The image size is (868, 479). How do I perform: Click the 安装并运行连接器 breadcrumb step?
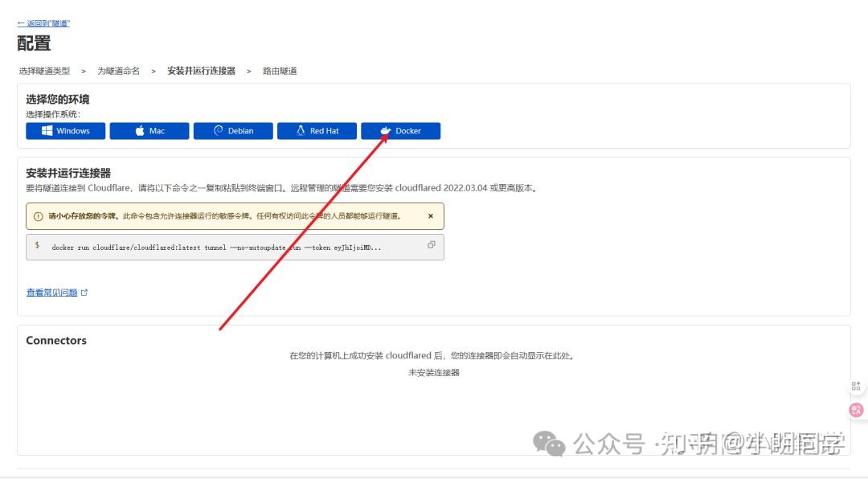click(x=202, y=71)
